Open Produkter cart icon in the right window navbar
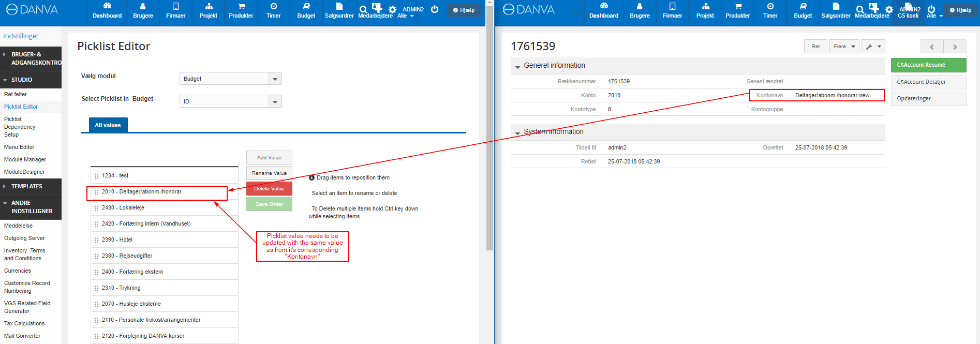The width and height of the screenshot is (980, 344). click(x=738, y=7)
